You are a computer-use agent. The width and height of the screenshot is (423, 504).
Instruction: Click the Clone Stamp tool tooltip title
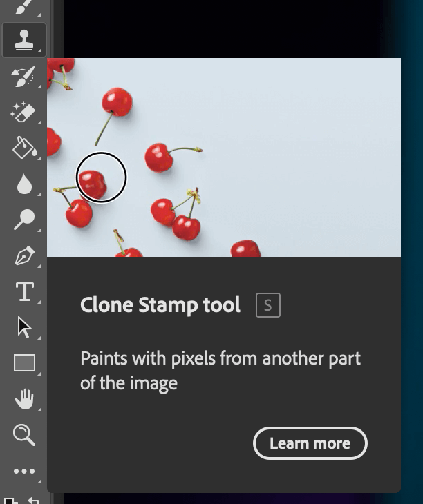coord(160,305)
